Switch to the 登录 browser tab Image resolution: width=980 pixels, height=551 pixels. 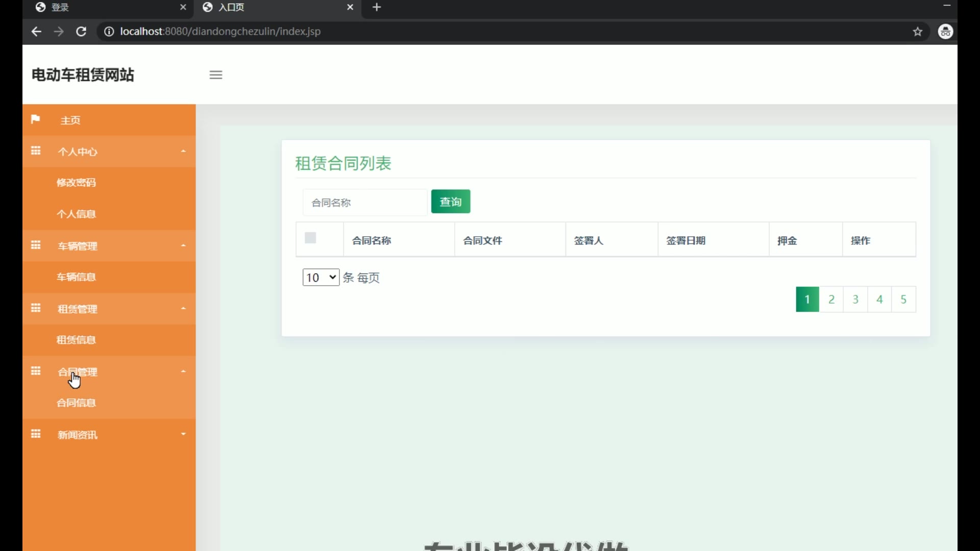pos(107,7)
